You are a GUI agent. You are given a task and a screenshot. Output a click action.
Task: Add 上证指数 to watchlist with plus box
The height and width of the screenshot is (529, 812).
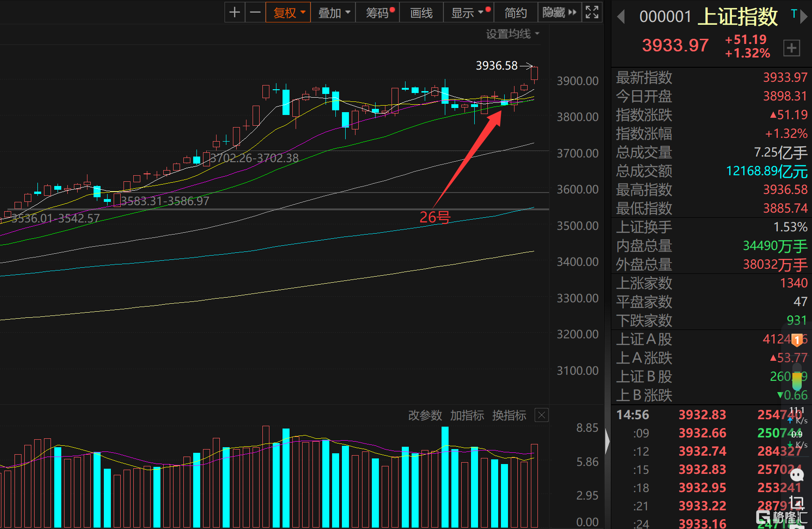coord(791,48)
